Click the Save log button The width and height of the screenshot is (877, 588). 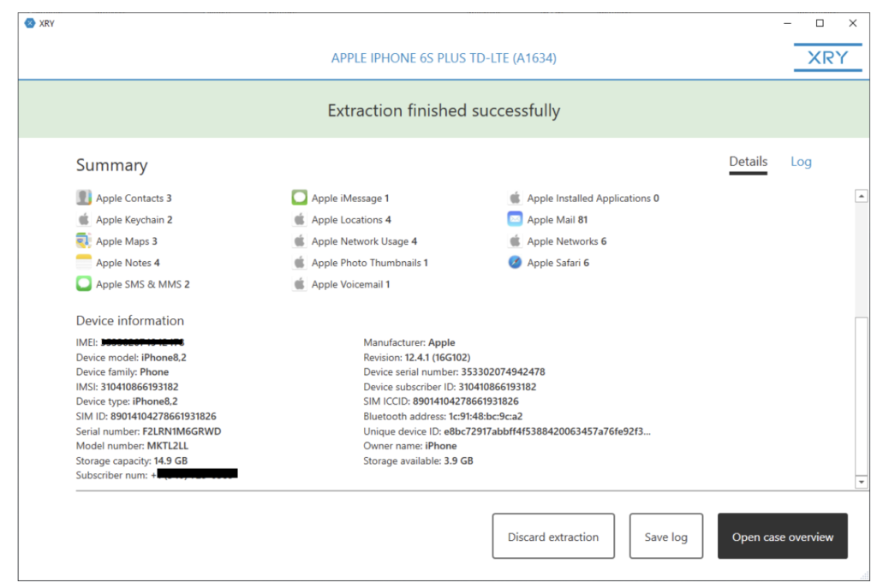[665, 536]
